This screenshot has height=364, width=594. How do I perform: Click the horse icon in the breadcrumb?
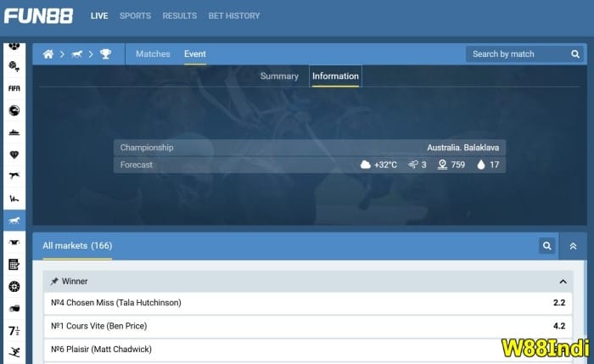(76, 54)
